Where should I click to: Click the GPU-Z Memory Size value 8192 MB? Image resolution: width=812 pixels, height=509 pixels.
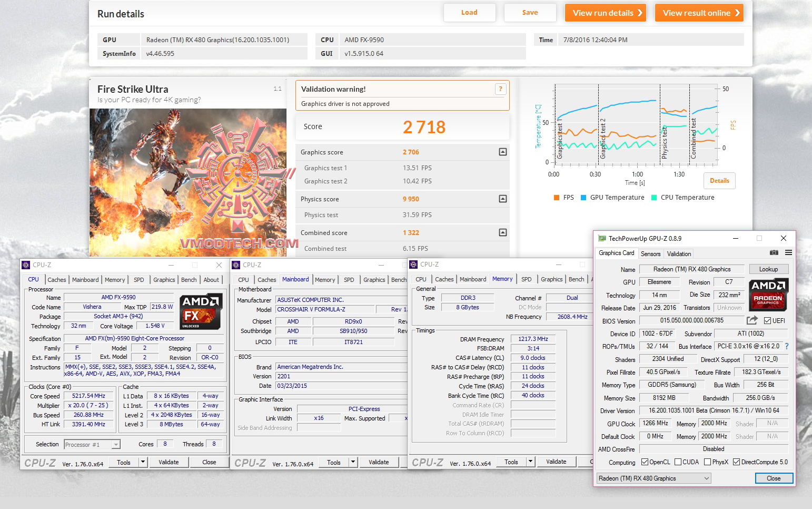tap(664, 398)
